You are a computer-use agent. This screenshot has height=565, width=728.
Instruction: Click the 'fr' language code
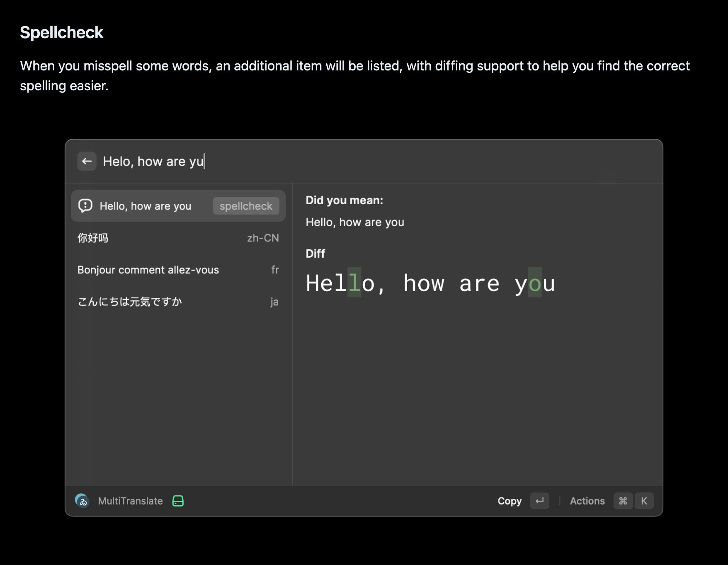pyautogui.click(x=275, y=270)
